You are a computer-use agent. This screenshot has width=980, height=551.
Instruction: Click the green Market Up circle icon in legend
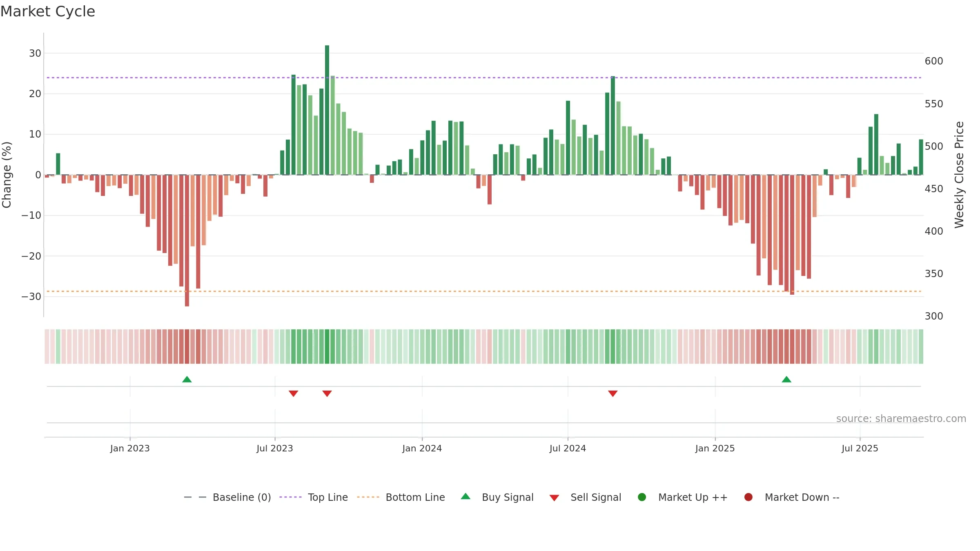(x=642, y=497)
